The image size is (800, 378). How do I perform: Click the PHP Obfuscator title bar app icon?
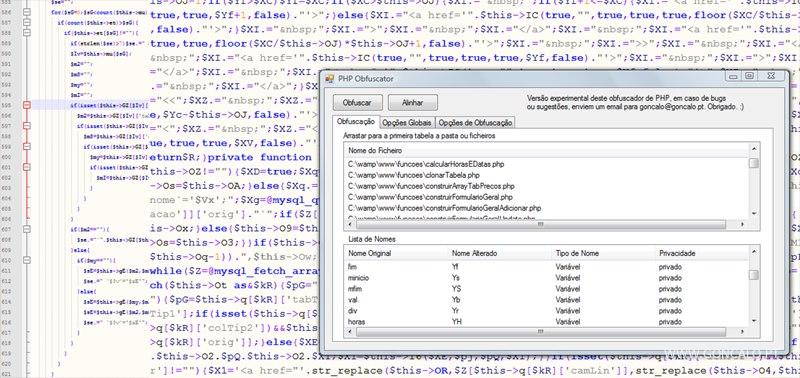pyautogui.click(x=330, y=79)
